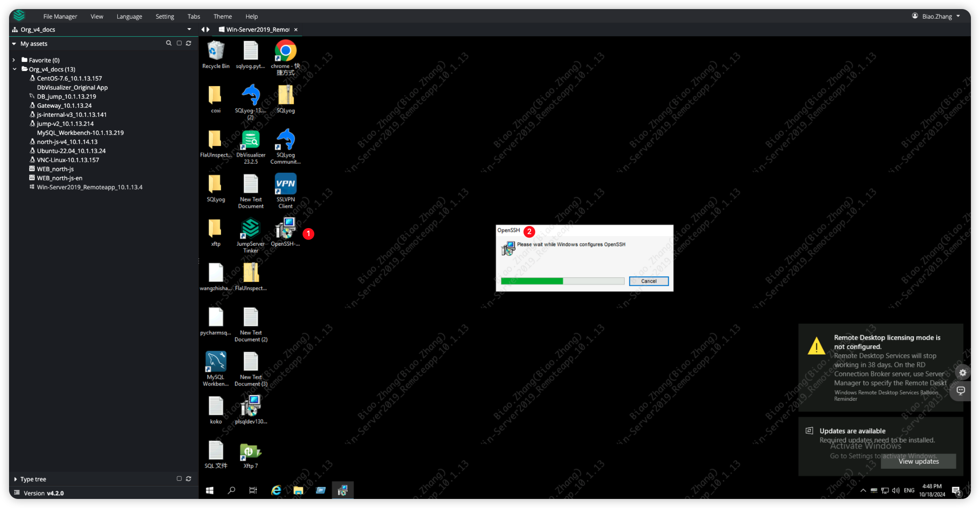Connect to Ubuntu-22.04_10.1.13.24 asset
This screenshot has width=980, height=508.
[x=71, y=151]
